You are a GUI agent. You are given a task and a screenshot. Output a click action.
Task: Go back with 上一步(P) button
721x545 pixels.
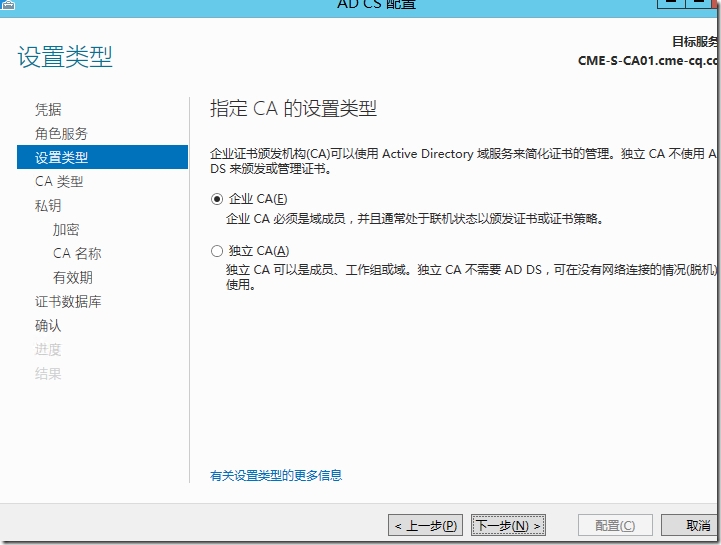(x=425, y=525)
